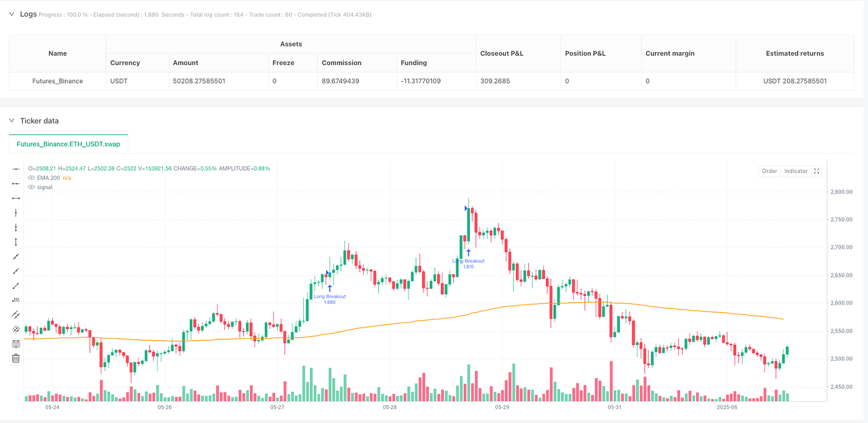Click the trash icon to clear drawings

pyautogui.click(x=15, y=358)
